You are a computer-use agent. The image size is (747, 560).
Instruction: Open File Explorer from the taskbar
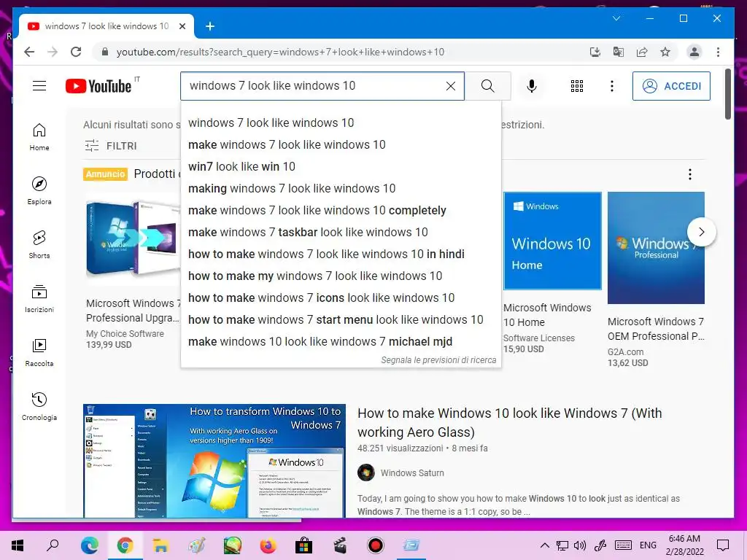160,545
